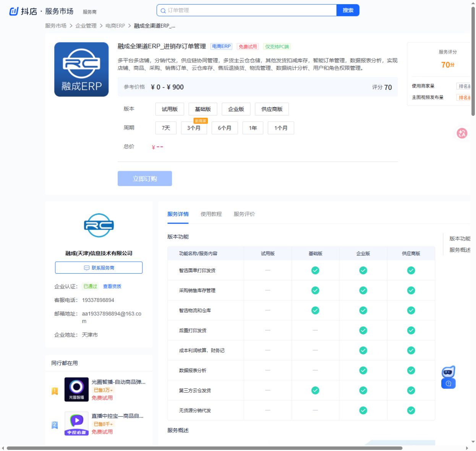Screen dimensions: 476x451
Task: Click the horizontal page scrollbar
Action: tap(204, 448)
